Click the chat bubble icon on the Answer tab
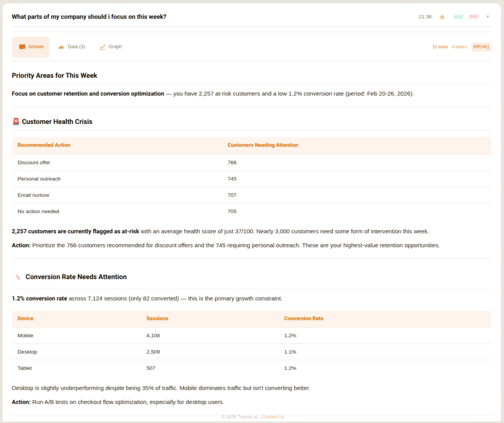Image resolution: width=504 pixels, height=423 pixels. (x=22, y=47)
